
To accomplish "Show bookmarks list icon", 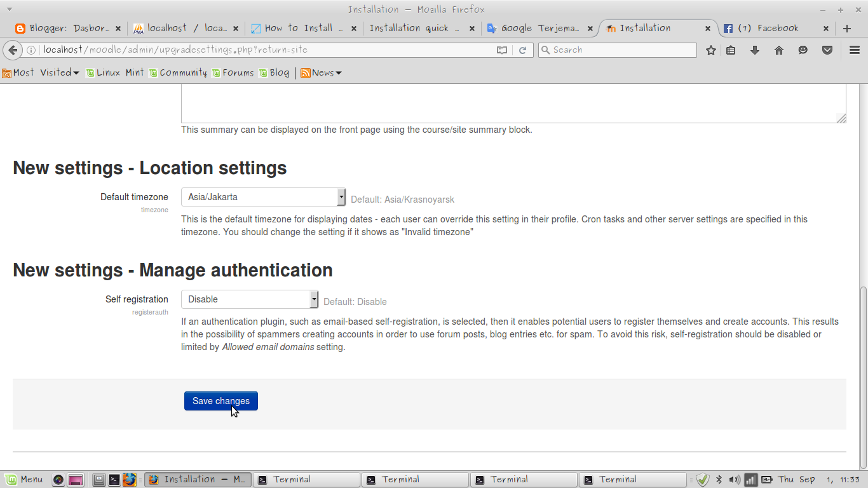I will 731,50.
